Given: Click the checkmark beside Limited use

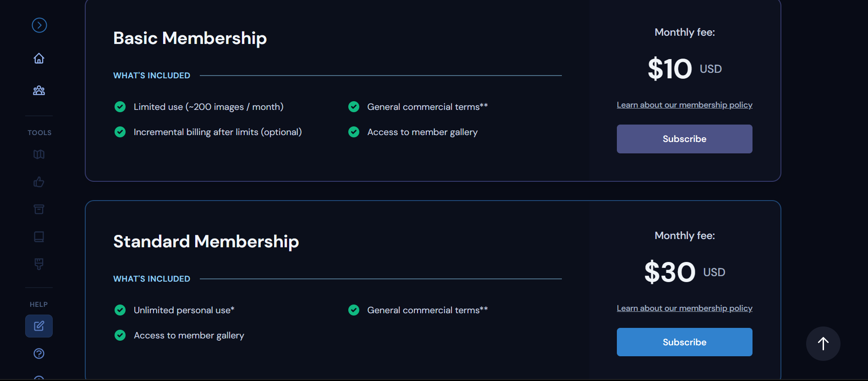Looking at the screenshot, I should coord(120,107).
